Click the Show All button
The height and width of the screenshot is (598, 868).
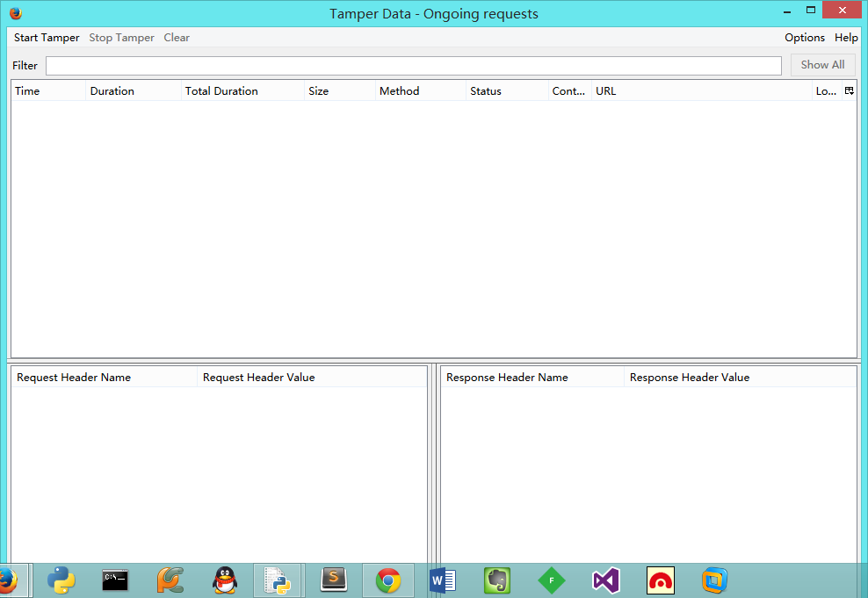pos(822,65)
